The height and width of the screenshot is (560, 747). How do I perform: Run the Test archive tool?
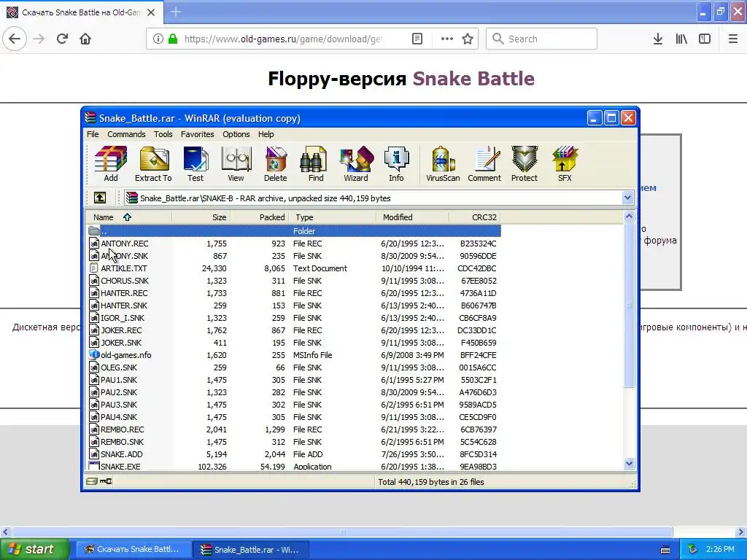[x=196, y=164]
